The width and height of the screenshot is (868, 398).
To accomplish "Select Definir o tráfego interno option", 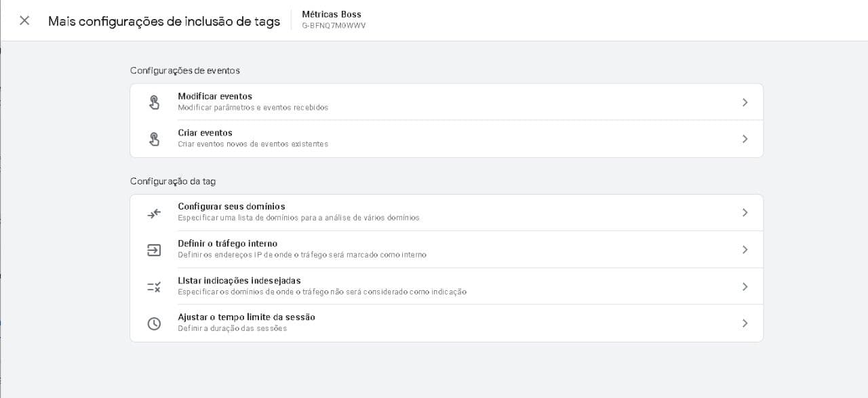I will (227, 243).
